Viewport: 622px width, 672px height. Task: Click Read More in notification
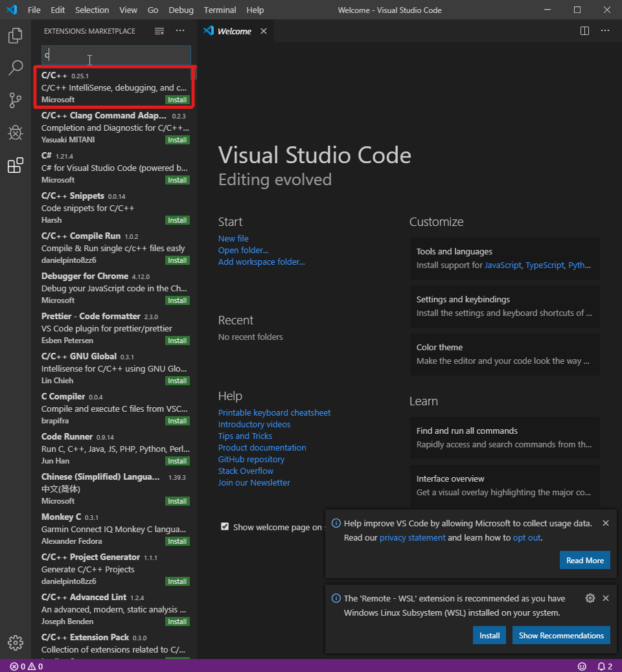click(584, 560)
